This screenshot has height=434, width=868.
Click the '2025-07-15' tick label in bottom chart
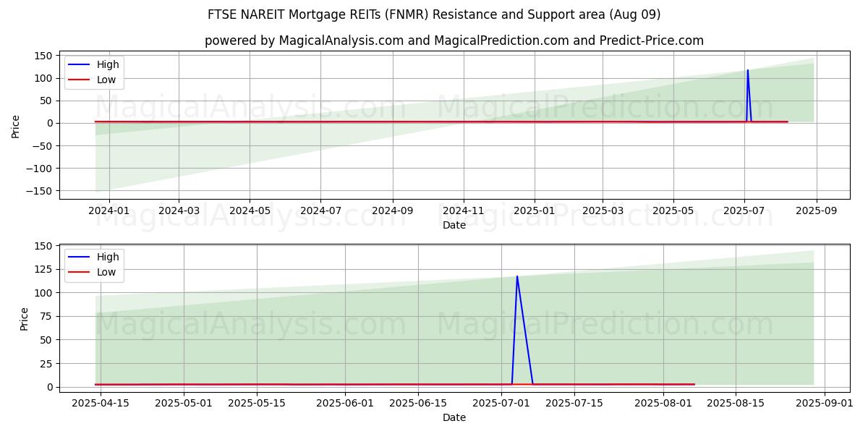click(574, 403)
